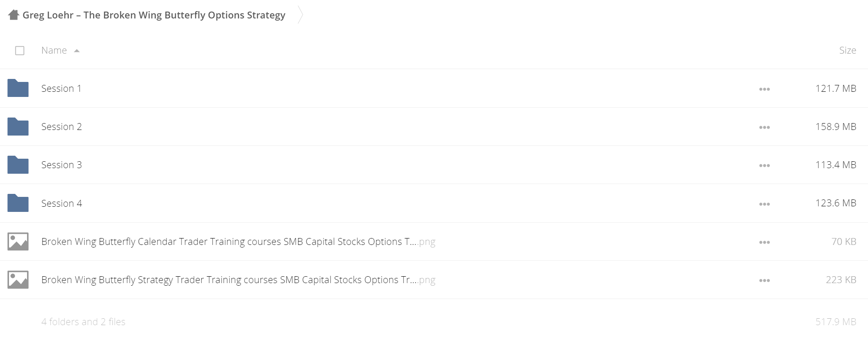The height and width of the screenshot is (338, 868).
Task: Toggle the Name sort direction arrow
Action: [77, 51]
